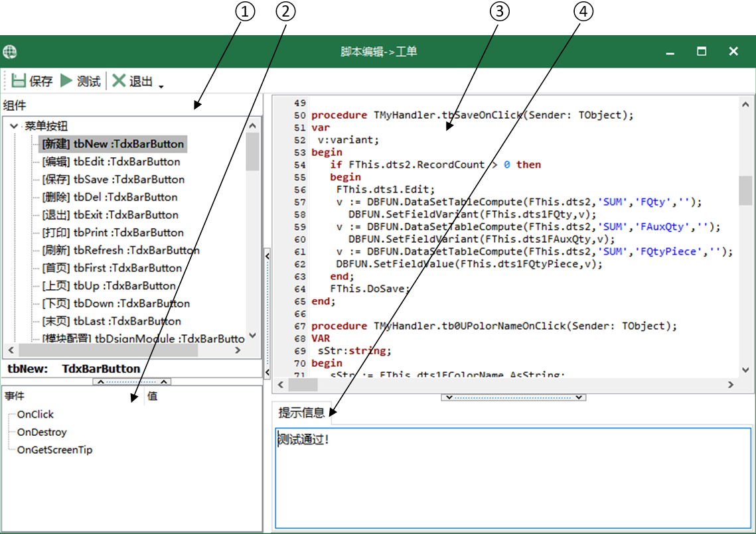Select [模块配置] tbDsignModule tree item
Viewport: 756px width, 534px height.
(143, 338)
